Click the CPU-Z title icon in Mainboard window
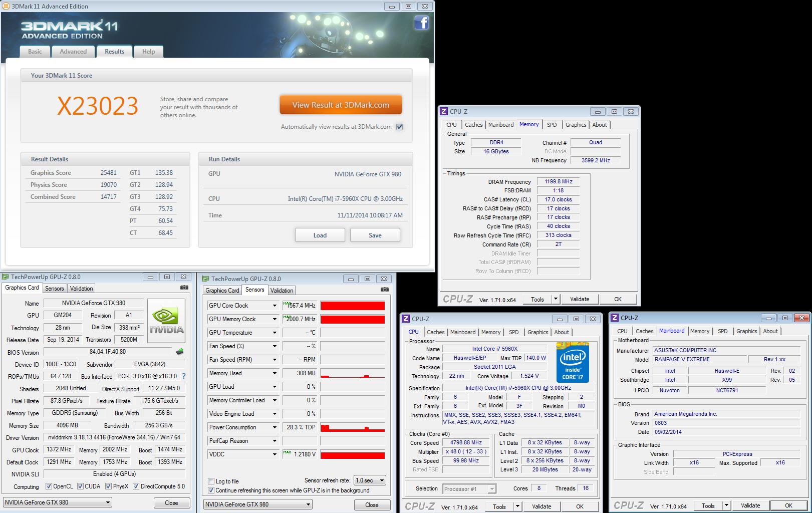Screen dimensions: 812x513 point(615,318)
